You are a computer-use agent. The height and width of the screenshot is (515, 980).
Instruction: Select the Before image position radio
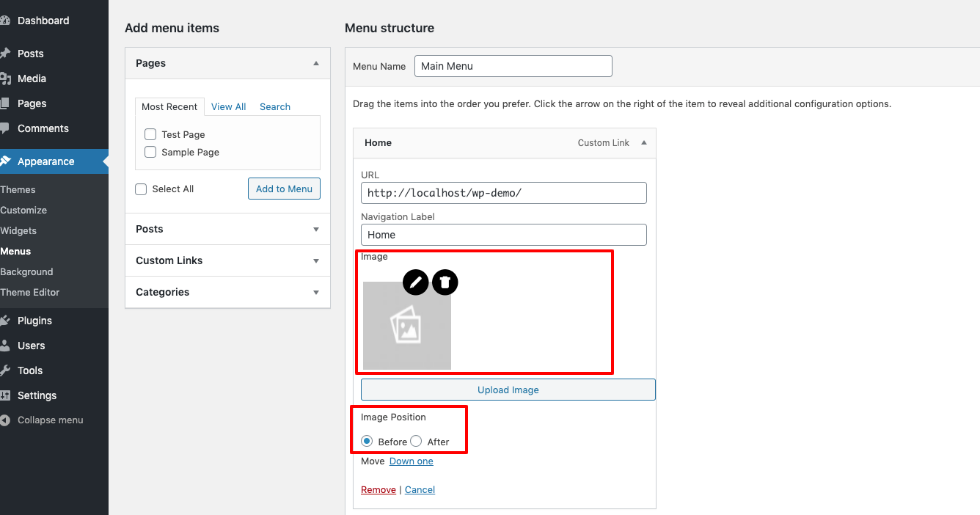click(367, 441)
